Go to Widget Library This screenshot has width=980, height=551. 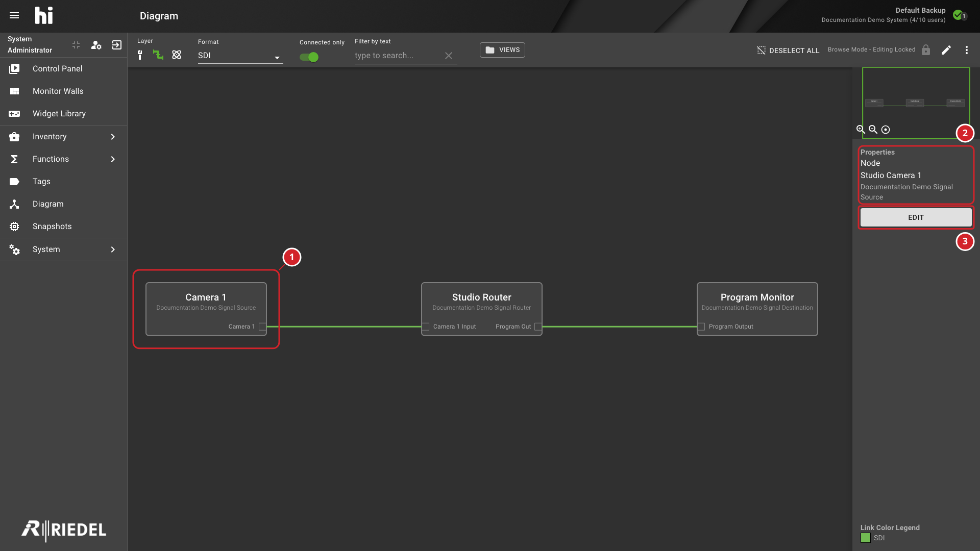coord(63,114)
